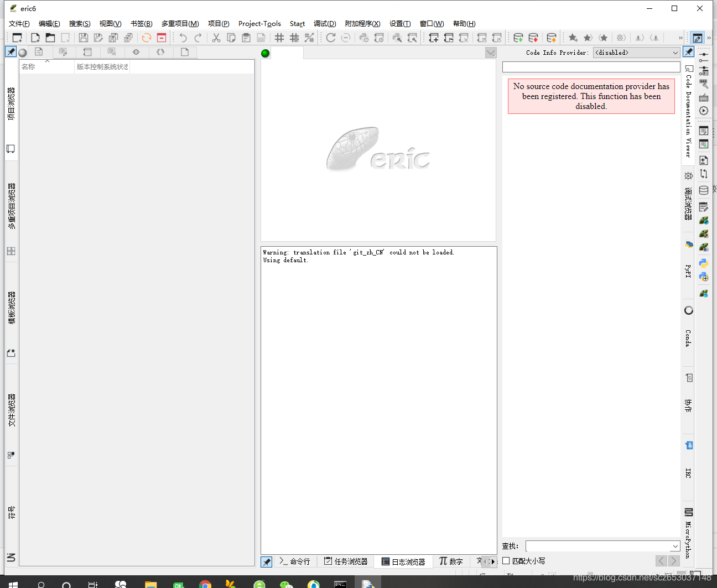717x588 pixels.
Task: Click the New Window toolbar icon
Action: 17,38
